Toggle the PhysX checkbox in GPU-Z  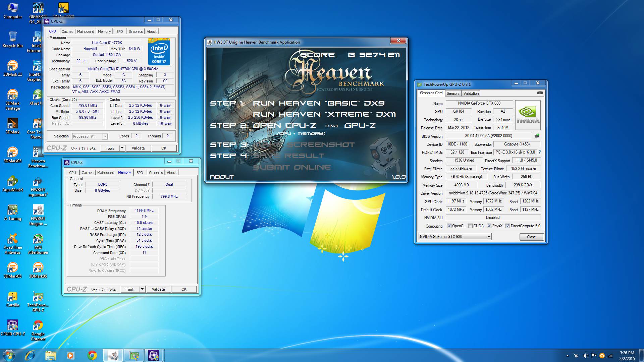coord(489,226)
